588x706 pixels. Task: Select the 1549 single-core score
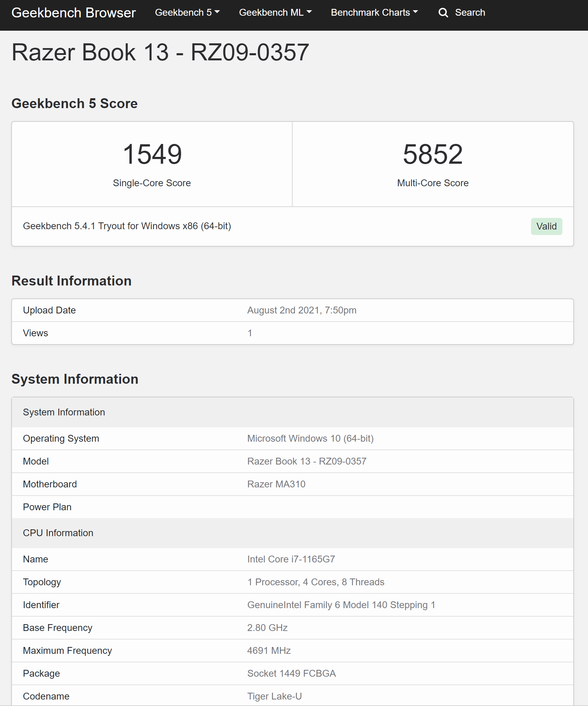tap(152, 154)
